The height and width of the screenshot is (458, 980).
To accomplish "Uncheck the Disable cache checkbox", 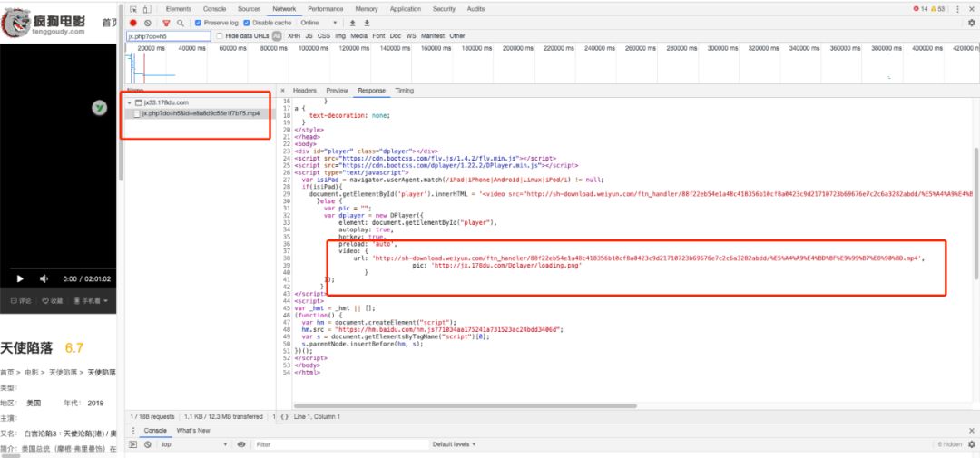I will tap(246, 23).
